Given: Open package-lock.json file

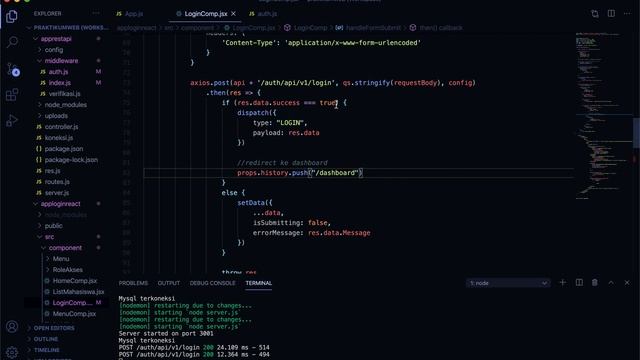Looking at the screenshot, I should click(71, 160).
